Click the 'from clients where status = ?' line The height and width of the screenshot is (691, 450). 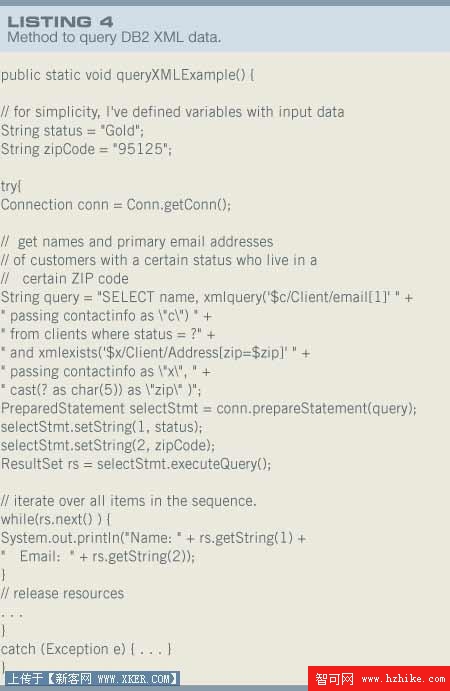click(108, 334)
